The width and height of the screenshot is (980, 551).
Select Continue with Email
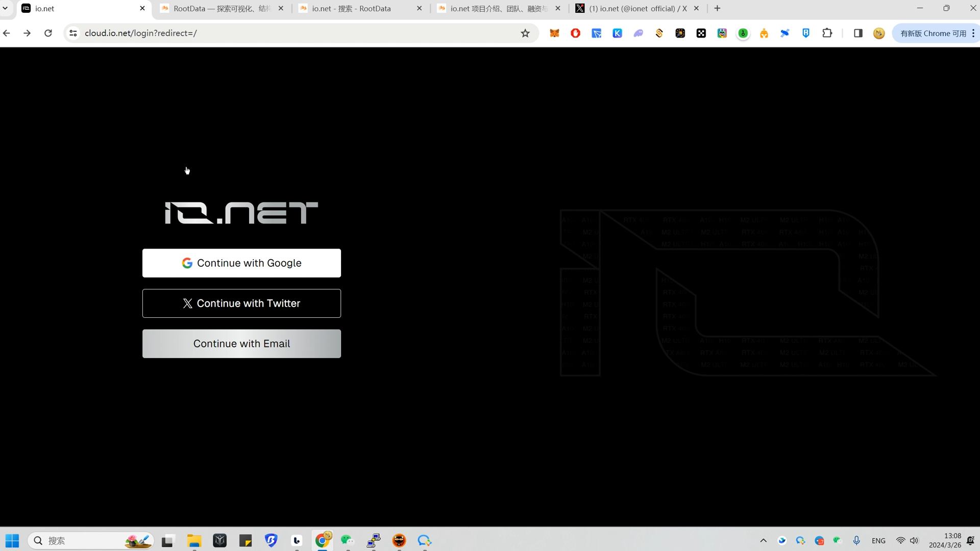241,344
